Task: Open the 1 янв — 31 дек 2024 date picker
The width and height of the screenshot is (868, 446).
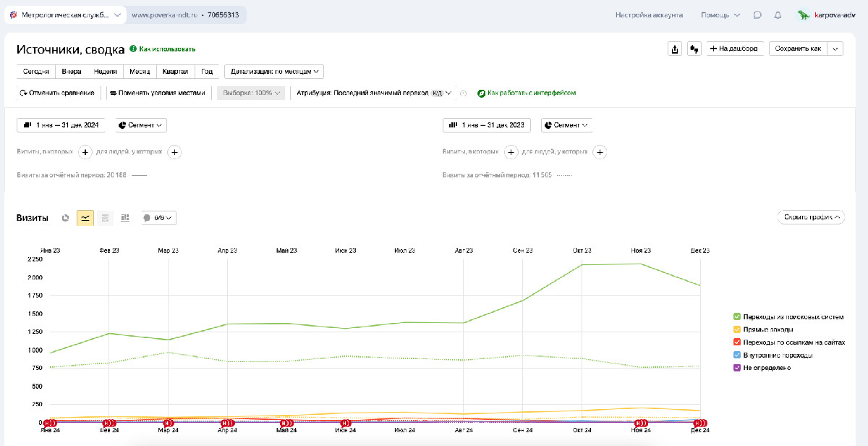Action: (x=61, y=125)
